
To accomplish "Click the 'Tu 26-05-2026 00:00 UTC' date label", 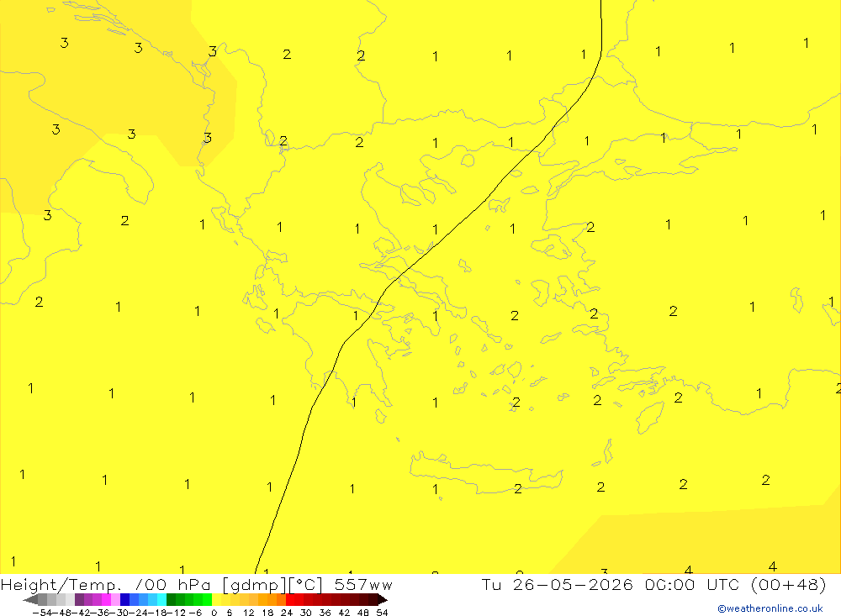I will point(611,584).
